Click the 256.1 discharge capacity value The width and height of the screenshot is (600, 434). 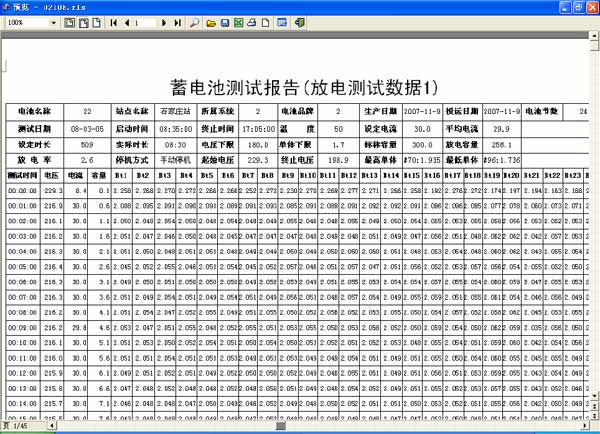pos(502,145)
